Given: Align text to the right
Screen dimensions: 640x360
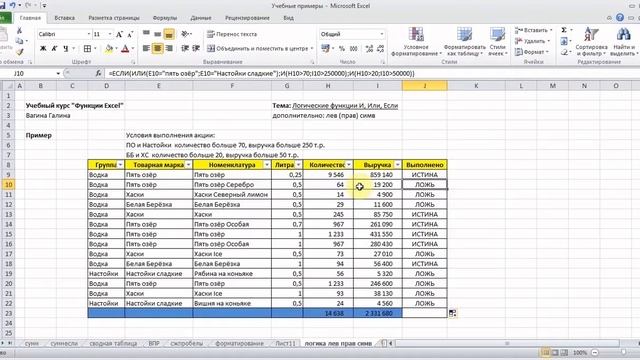Looking at the screenshot, I should tap(169, 49).
